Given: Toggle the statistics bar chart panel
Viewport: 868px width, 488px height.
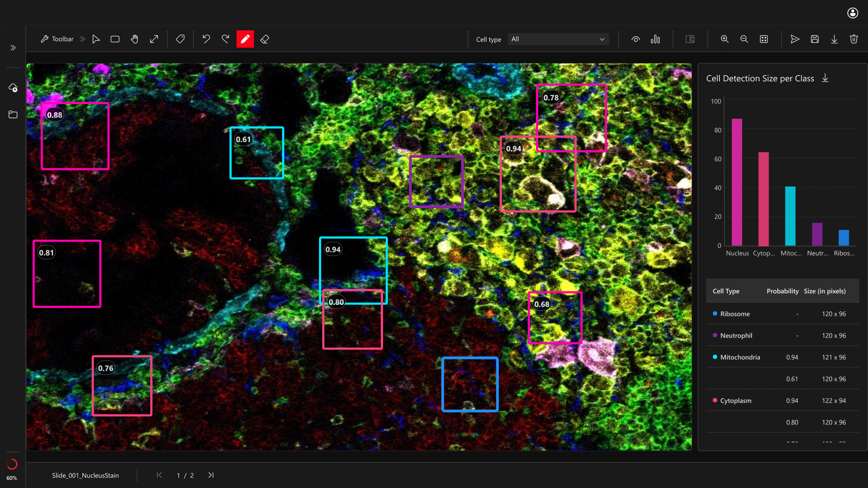Looking at the screenshot, I should pyautogui.click(x=655, y=39).
